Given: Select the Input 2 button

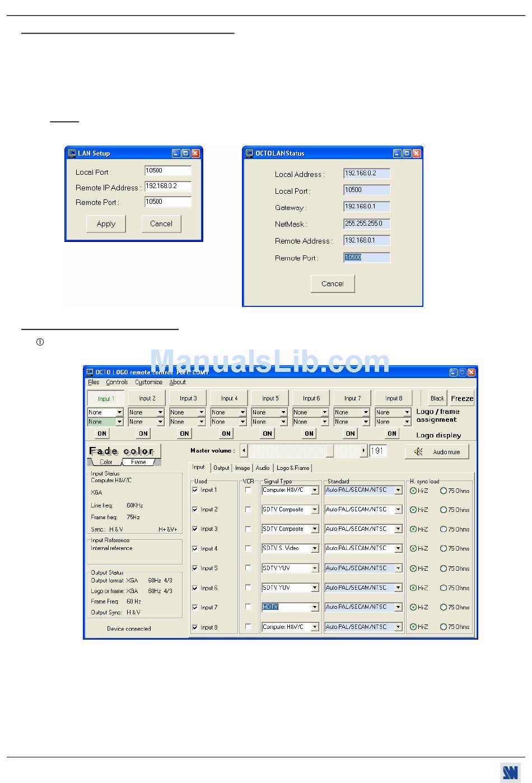Looking at the screenshot, I should [147, 398].
